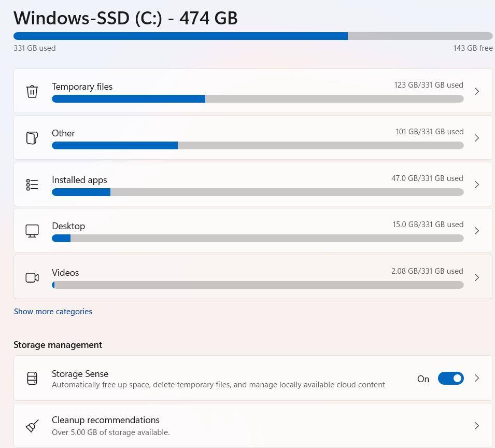The image size is (495, 448).
Task: Open the Other category chevron arrow
Action: (477, 138)
